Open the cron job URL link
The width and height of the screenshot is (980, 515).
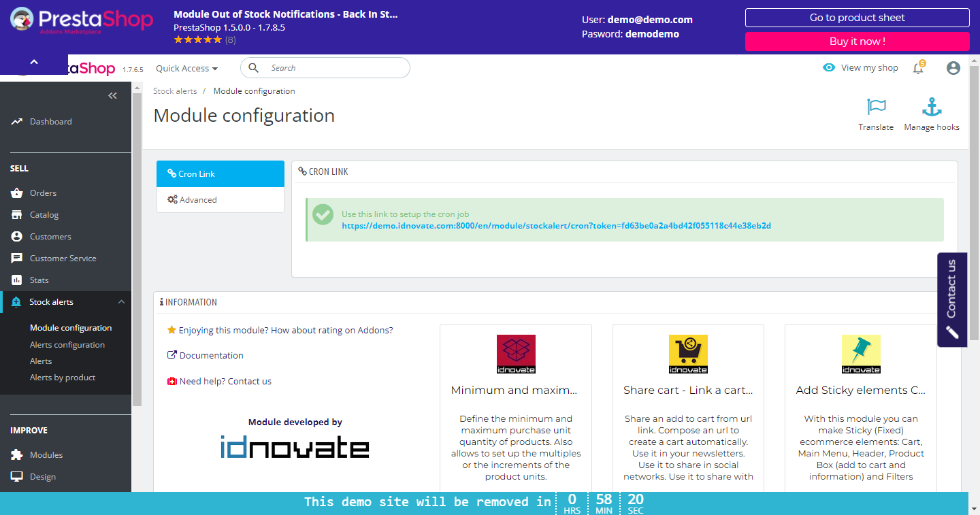coord(556,226)
